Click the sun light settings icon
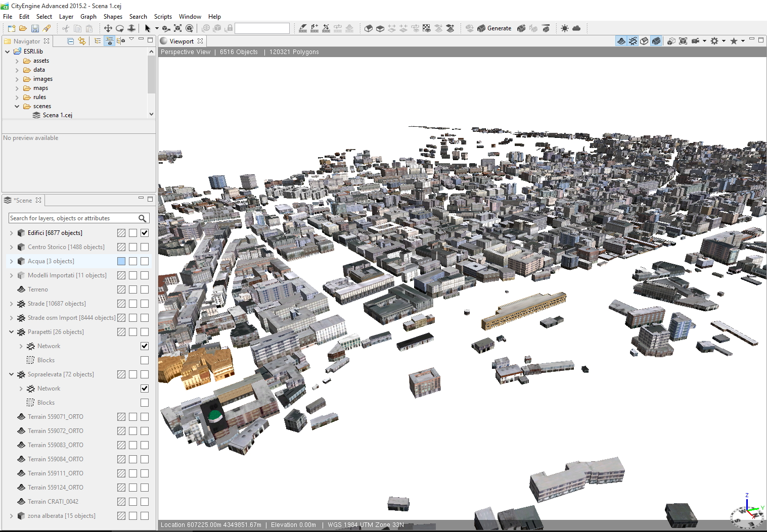This screenshot has width=767, height=532. click(564, 28)
